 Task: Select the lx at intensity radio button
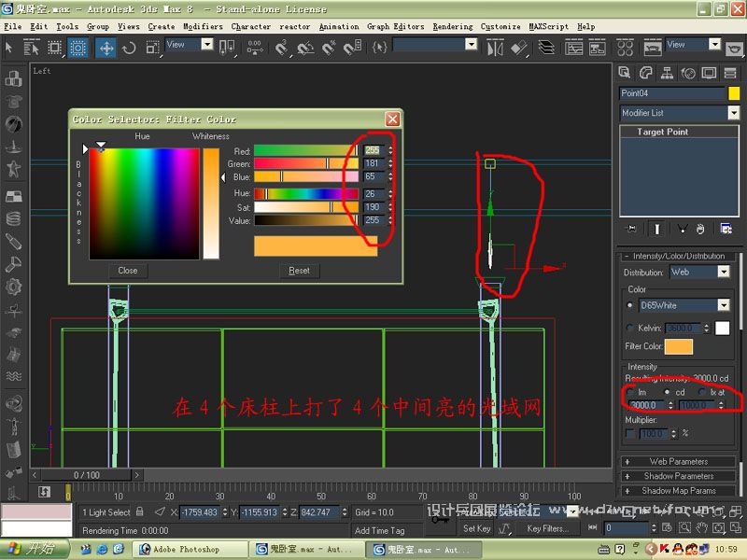point(702,392)
